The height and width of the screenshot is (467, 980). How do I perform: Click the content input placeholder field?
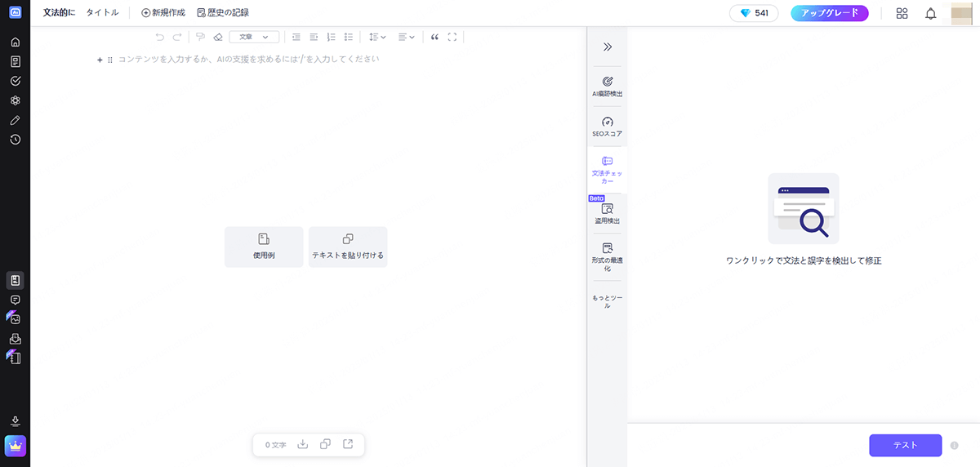[x=249, y=60]
